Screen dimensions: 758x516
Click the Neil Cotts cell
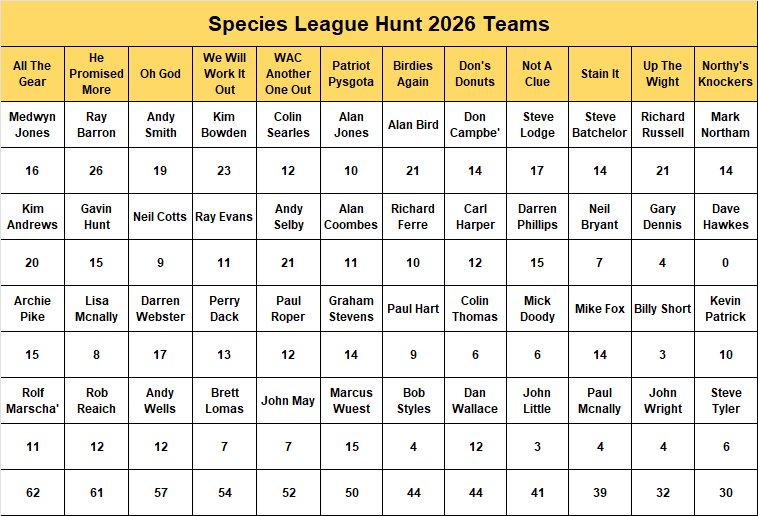160,217
